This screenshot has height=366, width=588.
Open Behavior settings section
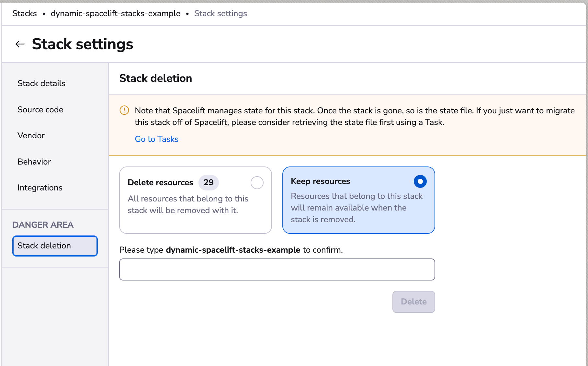click(34, 162)
